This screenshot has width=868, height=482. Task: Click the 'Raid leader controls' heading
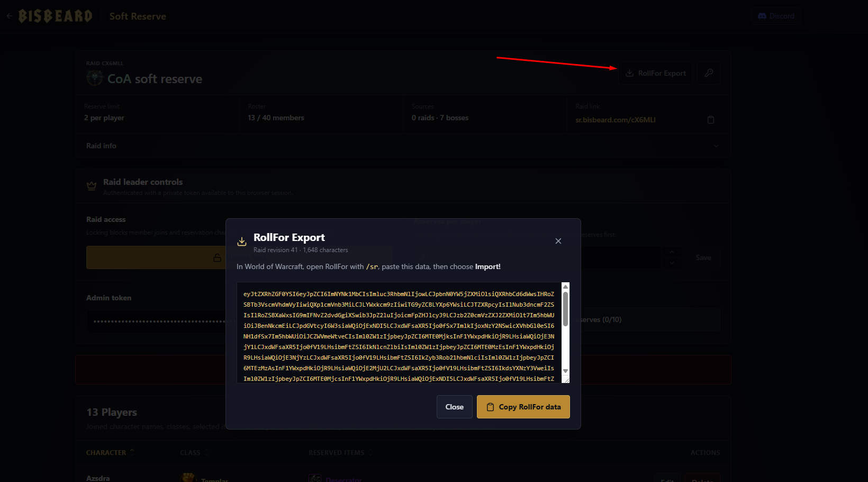[143, 182]
